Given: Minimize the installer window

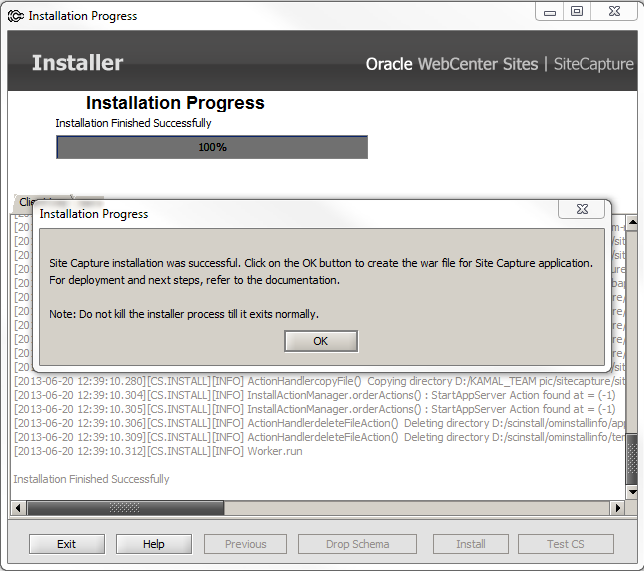Looking at the screenshot, I should (550, 12).
